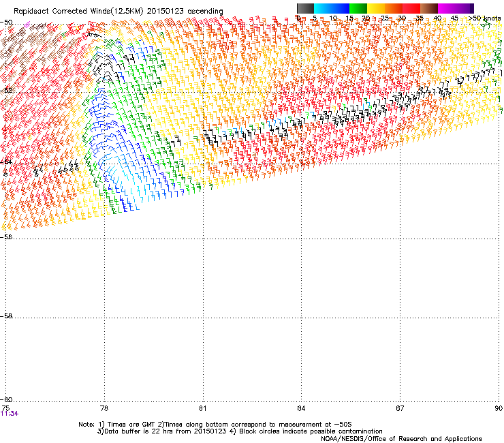The width and height of the screenshot is (504, 443).
Task: Click the '84' longitude axis label
Action: pos(301,408)
